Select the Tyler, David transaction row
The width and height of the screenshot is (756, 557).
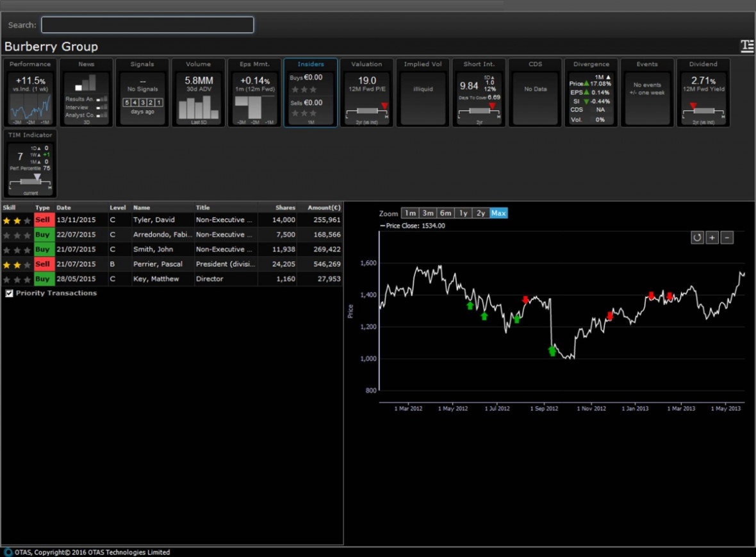(x=172, y=220)
